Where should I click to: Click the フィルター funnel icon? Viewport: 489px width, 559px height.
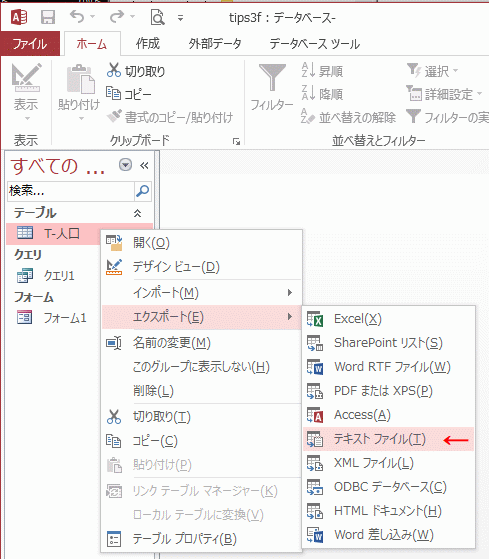point(272,77)
